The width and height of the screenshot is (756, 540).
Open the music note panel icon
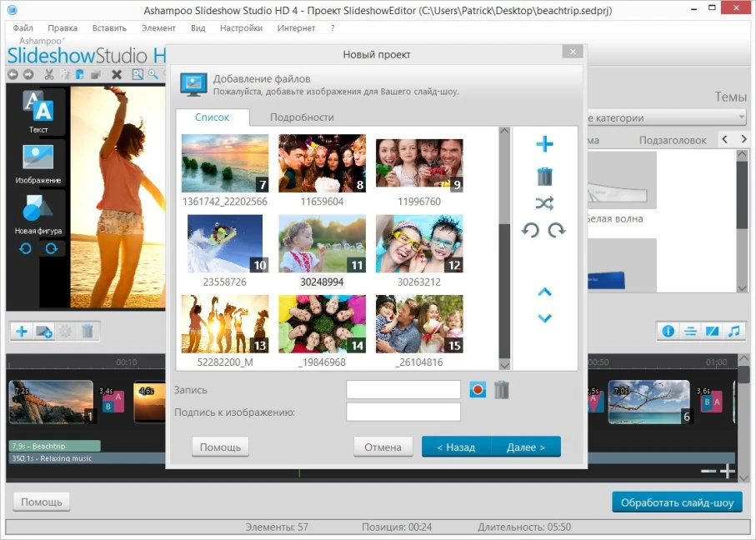coord(733,331)
